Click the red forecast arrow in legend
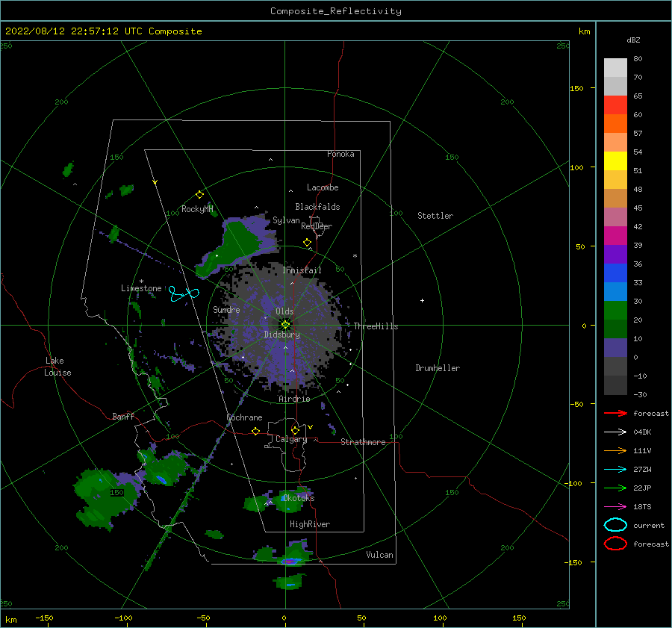The image size is (672, 628). point(615,413)
